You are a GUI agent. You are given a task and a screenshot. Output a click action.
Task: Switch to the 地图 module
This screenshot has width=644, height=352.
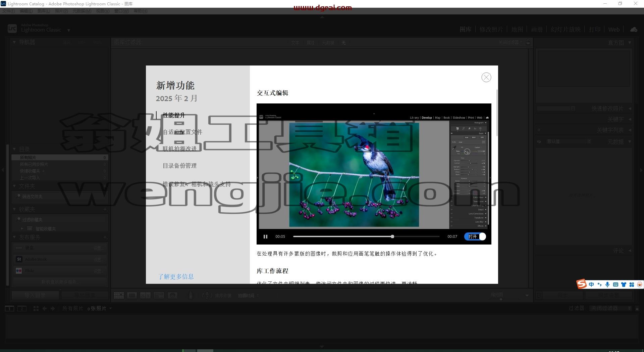point(517,30)
